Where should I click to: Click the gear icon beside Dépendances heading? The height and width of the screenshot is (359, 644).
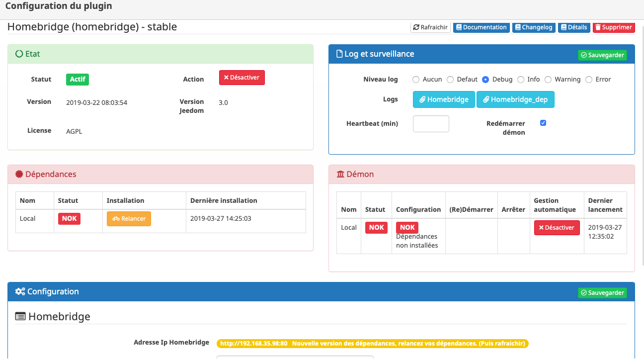click(x=19, y=174)
